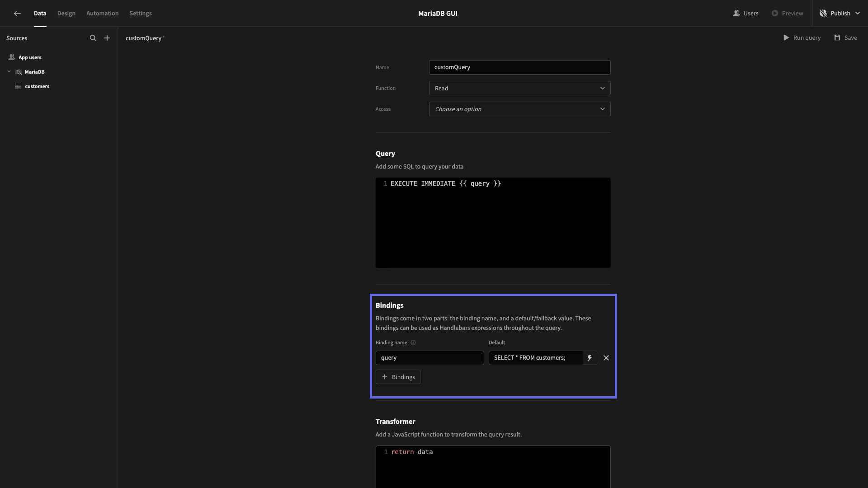868x488 pixels.
Task: Click the lightning bolt binding icon
Action: tap(590, 358)
